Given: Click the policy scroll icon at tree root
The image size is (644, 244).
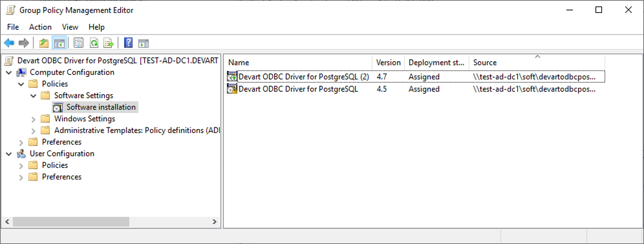Looking at the screenshot, I should [x=8, y=61].
